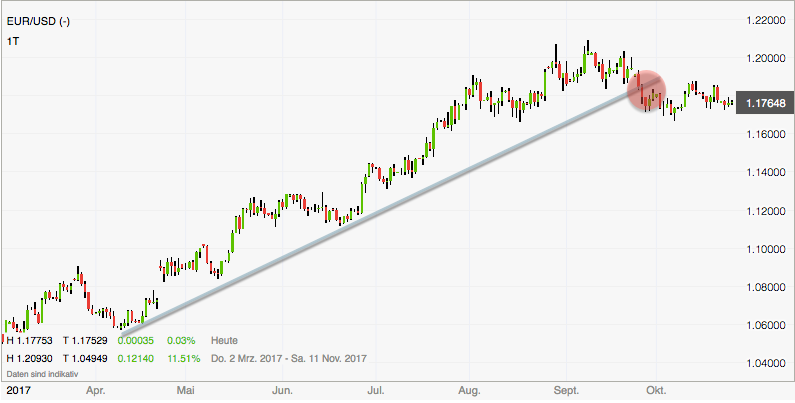Click today's high value H 1.17753
Image resolution: width=795 pixels, height=403 pixels.
click(29, 341)
